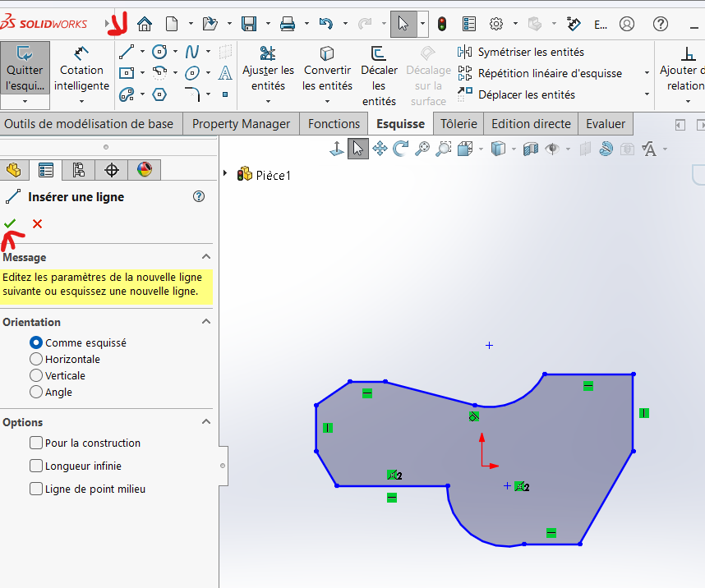Open Déplacer les entités dropdown arrow

[x=647, y=94]
